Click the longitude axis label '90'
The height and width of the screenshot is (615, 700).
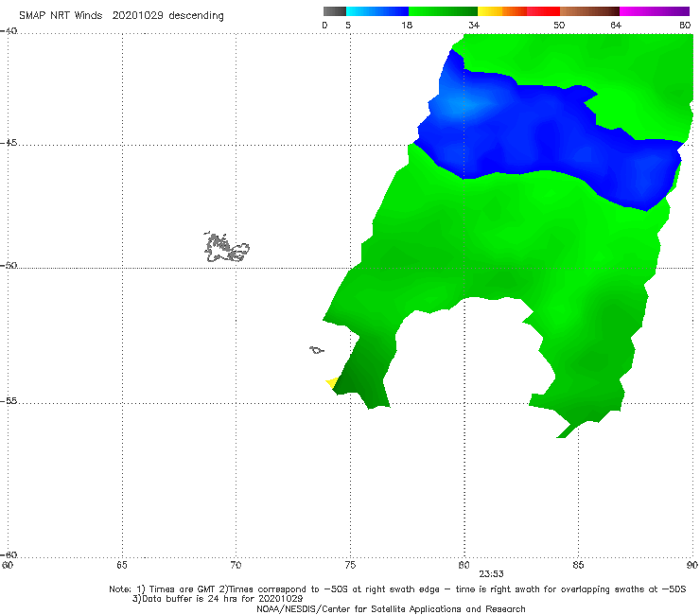[x=692, y=565]
